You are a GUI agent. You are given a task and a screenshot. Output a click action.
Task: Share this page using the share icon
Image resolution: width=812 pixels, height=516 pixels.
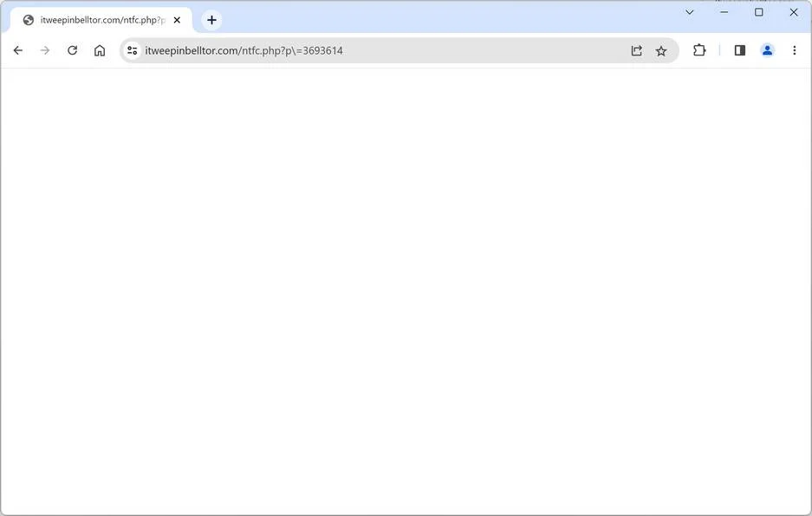click(636, 50)
